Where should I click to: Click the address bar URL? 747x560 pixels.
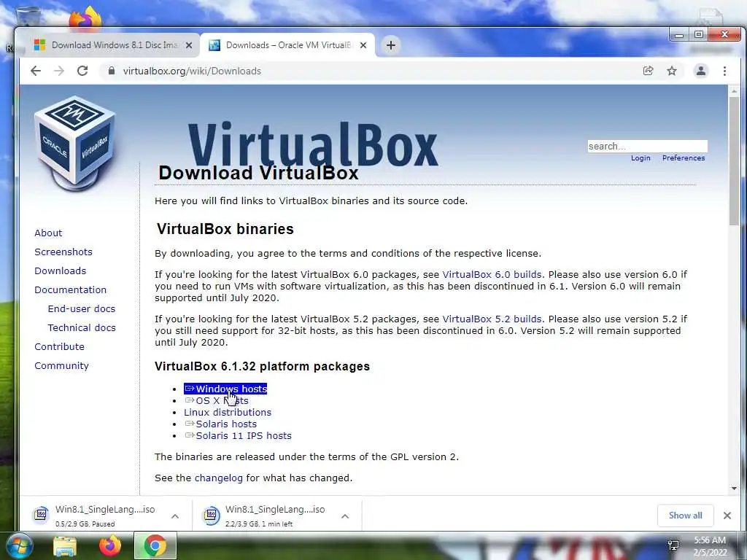(192, 71)
